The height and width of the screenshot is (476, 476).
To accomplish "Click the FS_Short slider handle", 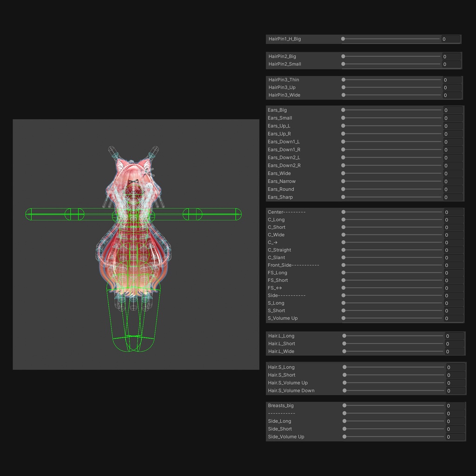I will (x=344, y=280).
